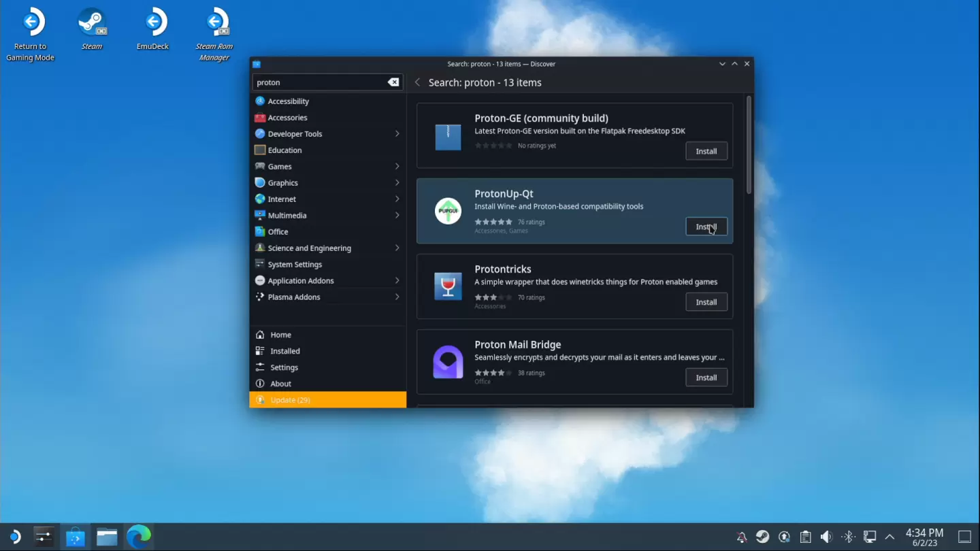
Task: Click the ProtonUp-Qt app icon
Action: pos(448,212)
